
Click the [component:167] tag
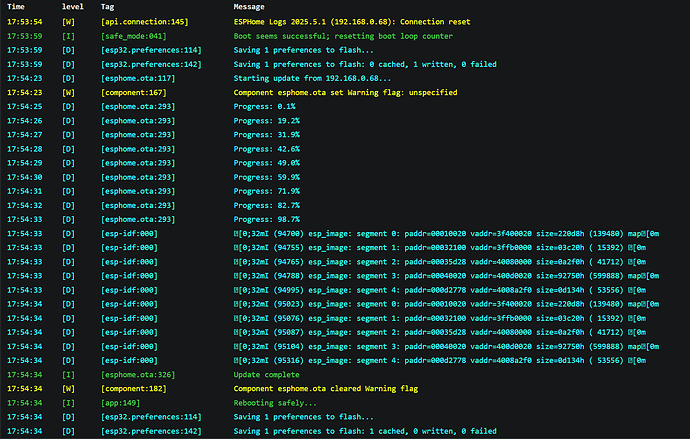pos(134,92)
